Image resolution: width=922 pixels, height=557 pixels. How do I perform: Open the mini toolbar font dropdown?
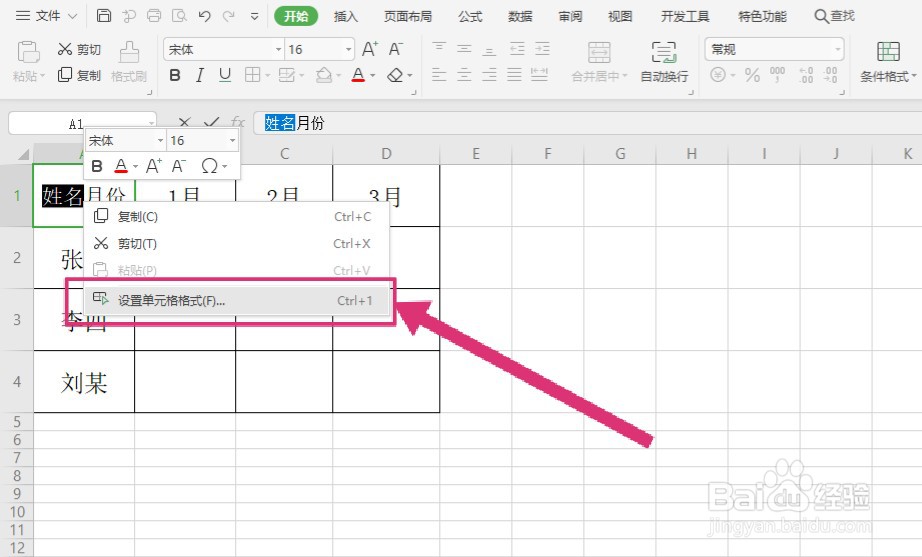coord(160,141)
